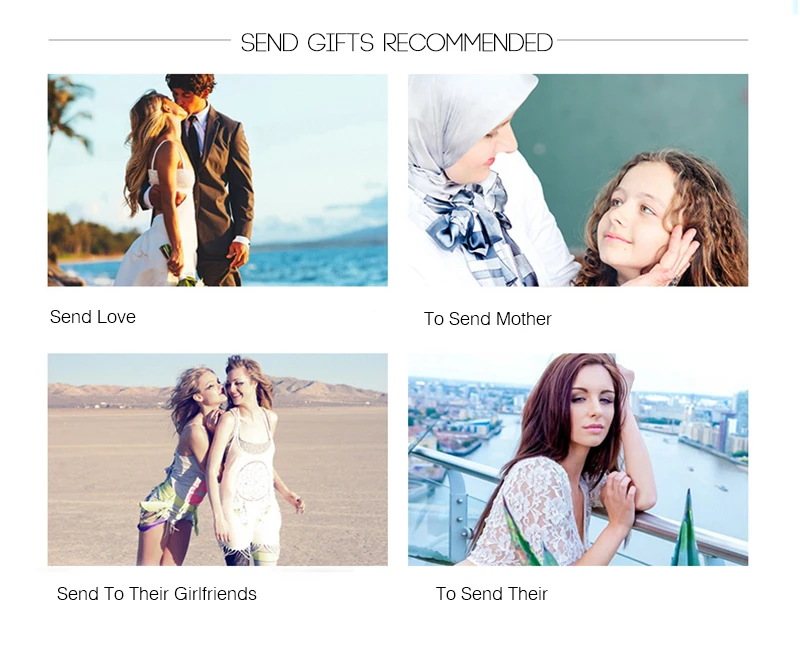Click the Send Gifts Recommended heading
This screenshot has width=800, height=649.
pos(396,42)
